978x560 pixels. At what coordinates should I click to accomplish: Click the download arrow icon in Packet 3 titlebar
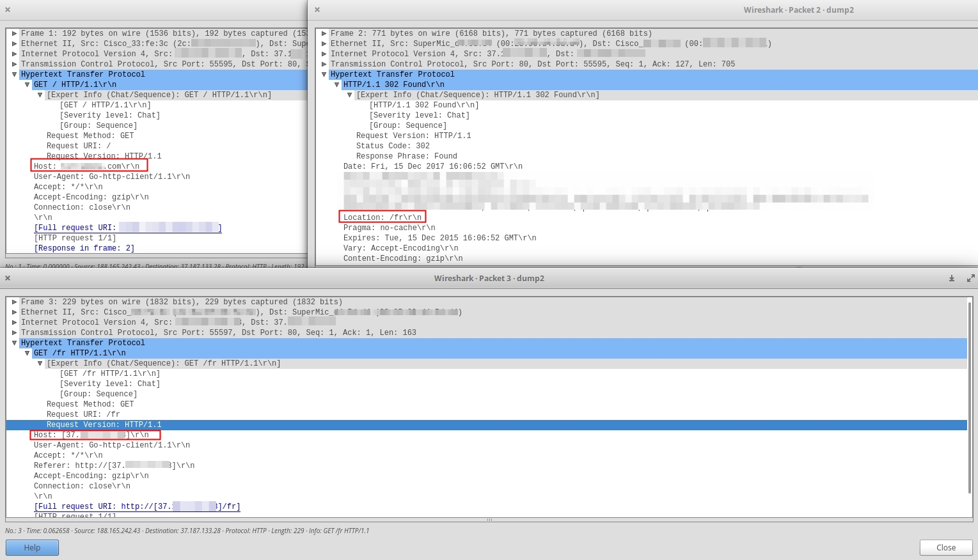[x=952, y=278]
